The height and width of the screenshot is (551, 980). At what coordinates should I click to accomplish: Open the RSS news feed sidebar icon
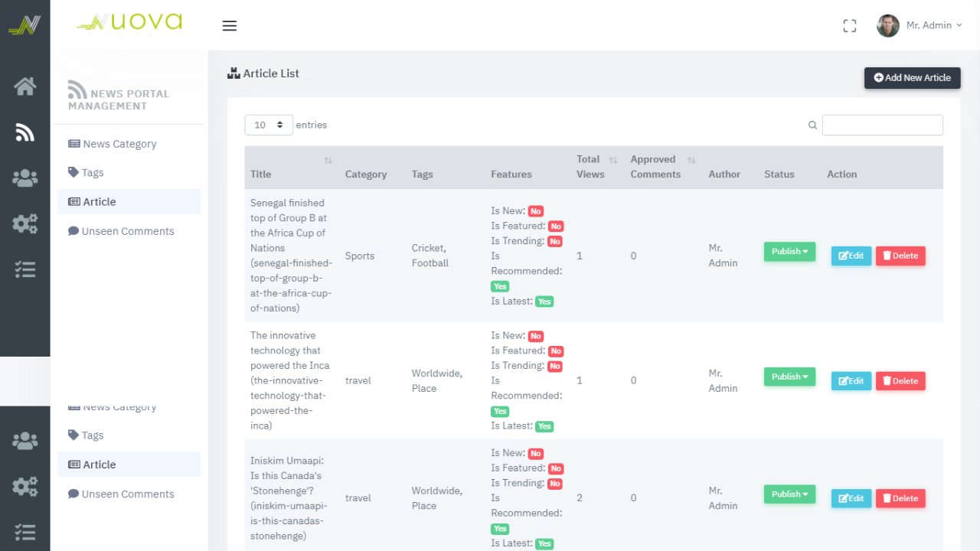24,132
